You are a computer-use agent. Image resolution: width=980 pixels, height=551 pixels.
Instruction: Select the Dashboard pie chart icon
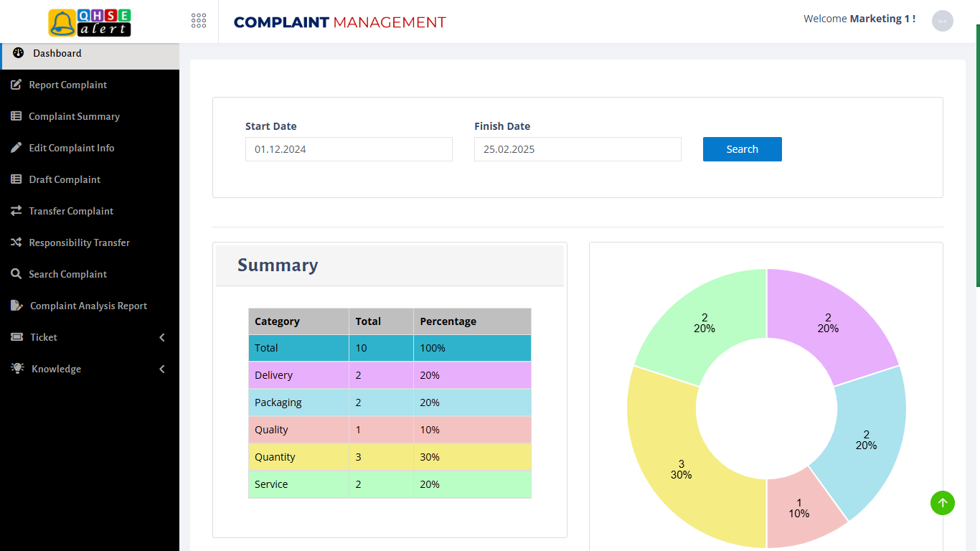click(x=16, y=52)
